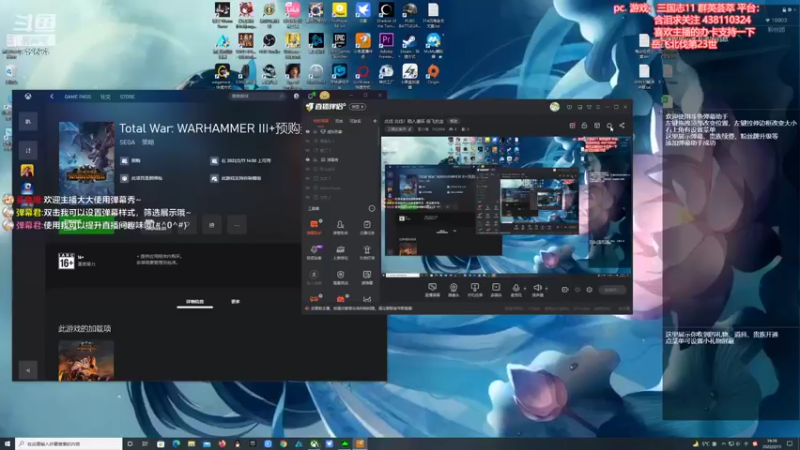Click the Windows taskbar search box

pos(69,444)
